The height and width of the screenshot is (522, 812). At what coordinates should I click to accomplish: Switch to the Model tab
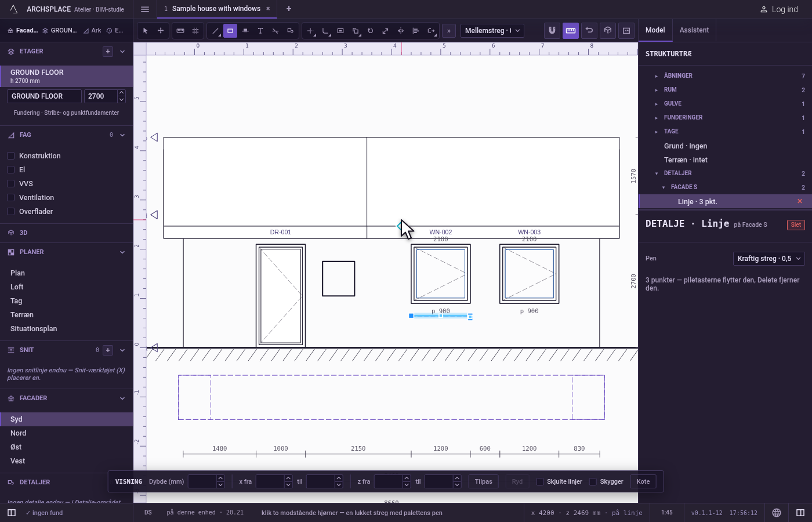[655, 30]
